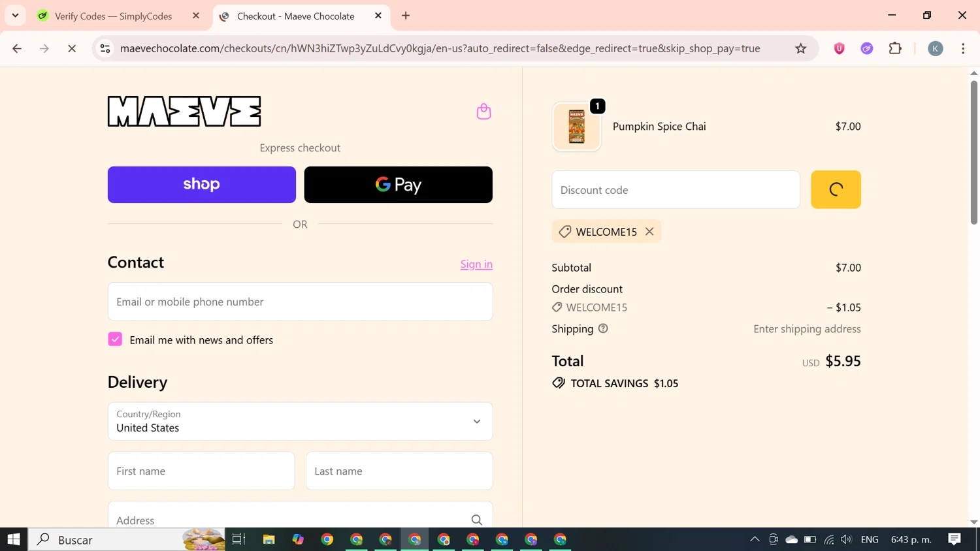This screenshot has height=551, width=980.
Task: Click the Pumpkin Spice Chai product name
Action: (659, 127)
